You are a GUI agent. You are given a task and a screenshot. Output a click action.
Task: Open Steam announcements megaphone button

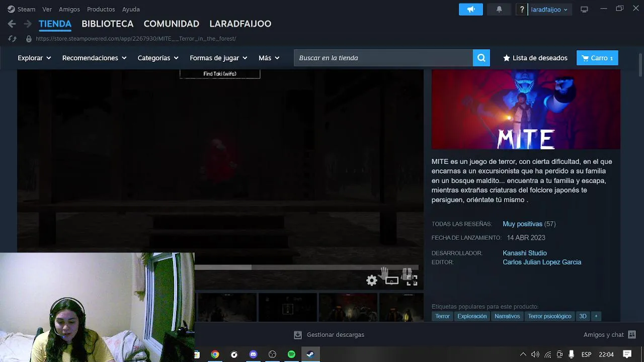tap(470, 9)
